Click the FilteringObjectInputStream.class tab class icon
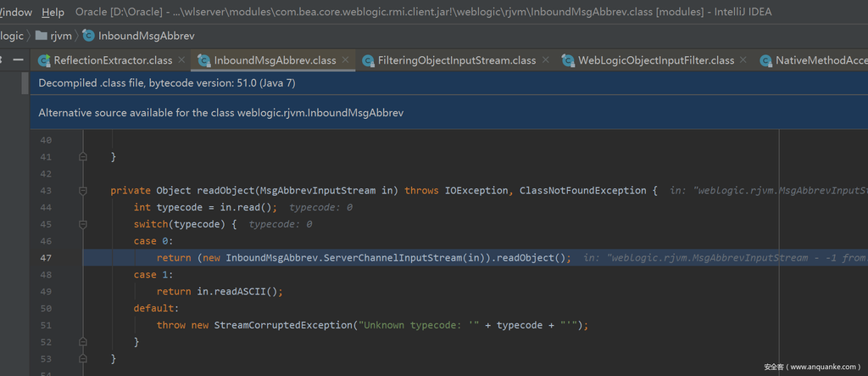The height and width of the screenshot is (376, 868). [x=368, y=60]
